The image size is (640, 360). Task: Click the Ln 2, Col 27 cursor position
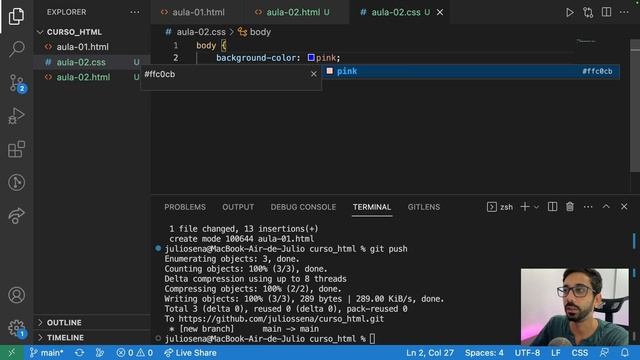point(430,353)
